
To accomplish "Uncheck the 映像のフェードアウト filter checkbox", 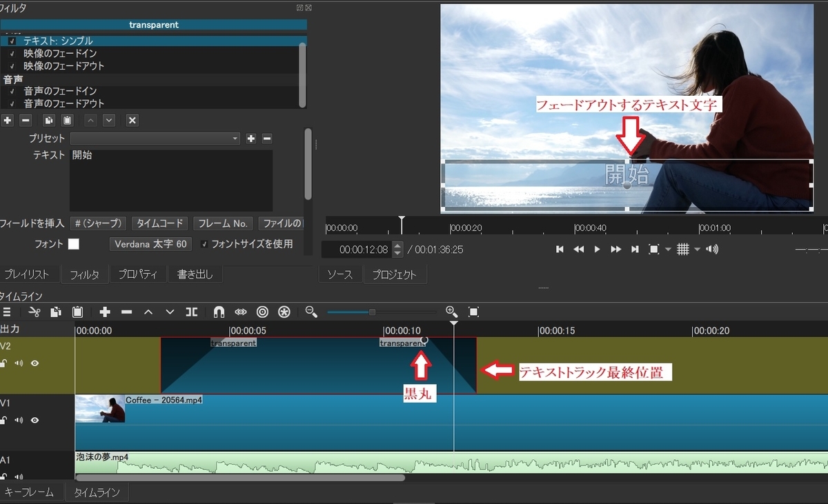I will [12, 66].
